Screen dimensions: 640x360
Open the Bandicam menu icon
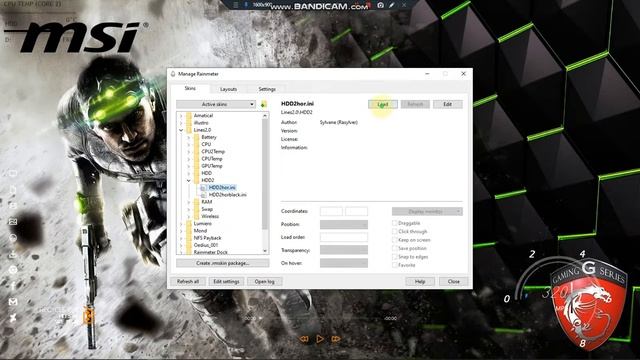click(236, 5)
